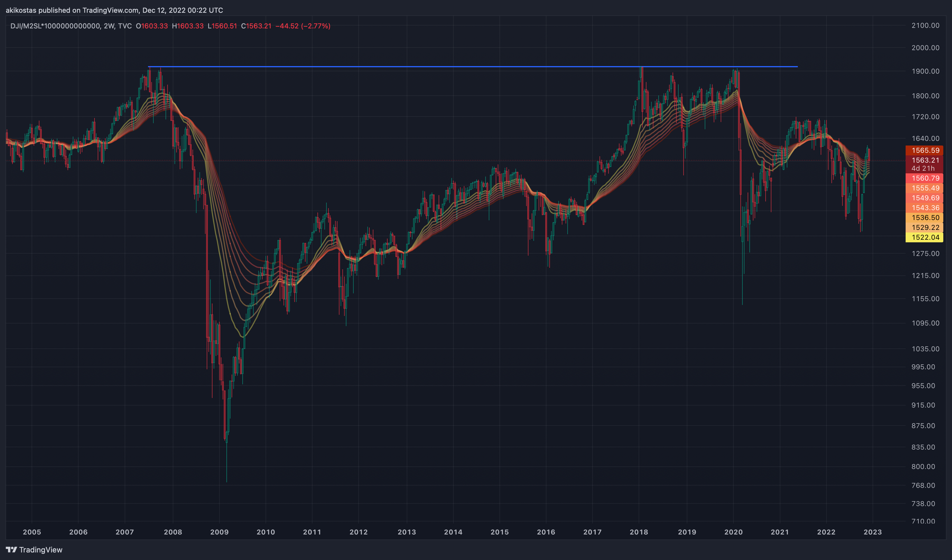Click the 1560.79 red price label
The width and height of the screenshot is (952, 560).
tap(924, 178)
